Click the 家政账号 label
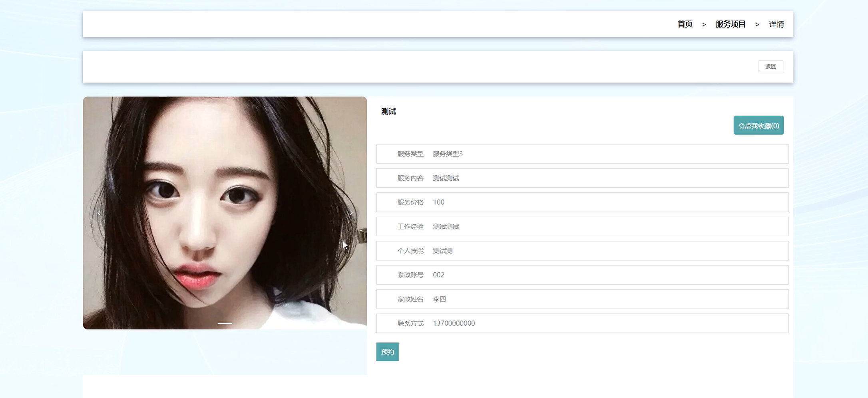This screenshot has width=868, height=398. [x=410, y=275]
